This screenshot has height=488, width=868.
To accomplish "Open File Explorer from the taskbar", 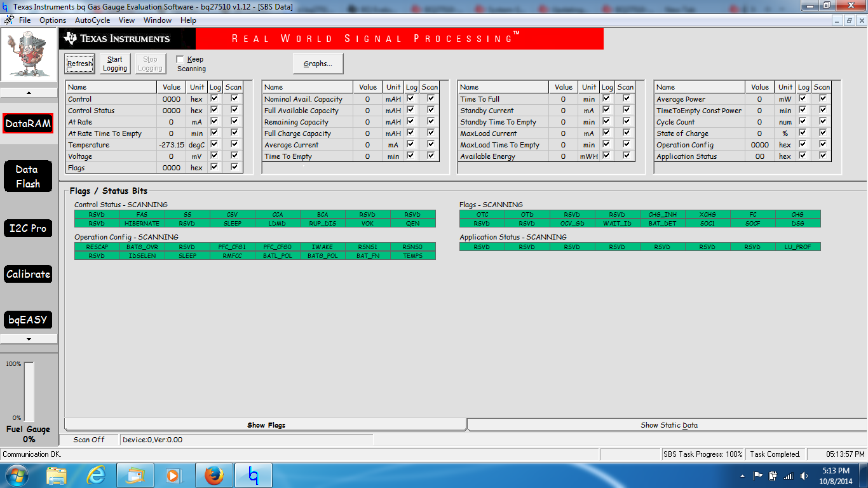I will 57,475.
